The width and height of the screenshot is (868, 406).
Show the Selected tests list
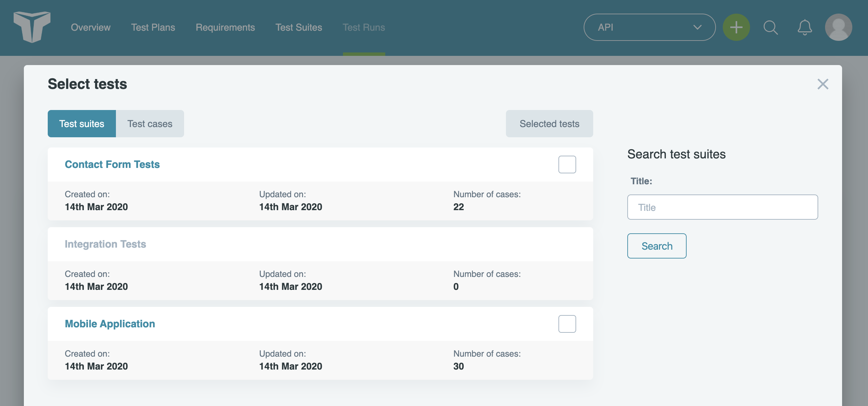coord(550,124)
